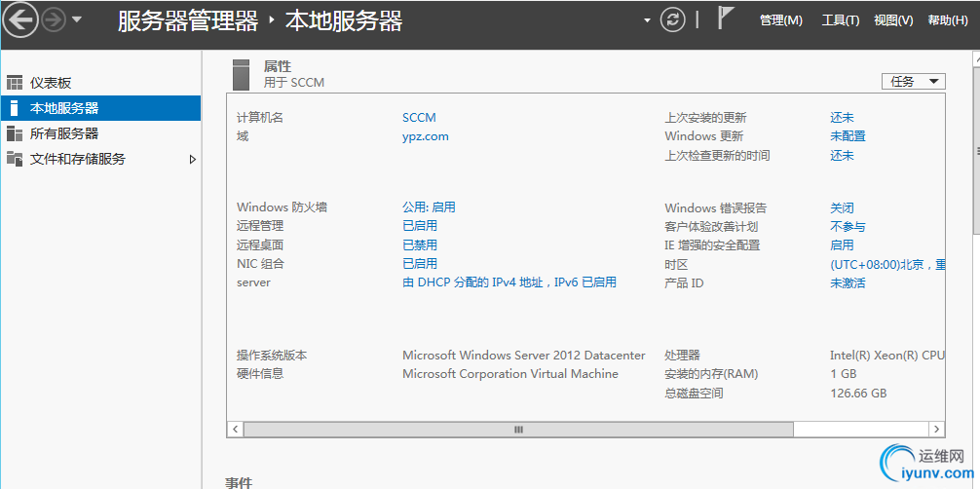
Task: Click the DHCP 分配的 IPv4 地址 link
Action: pos(509,282)
